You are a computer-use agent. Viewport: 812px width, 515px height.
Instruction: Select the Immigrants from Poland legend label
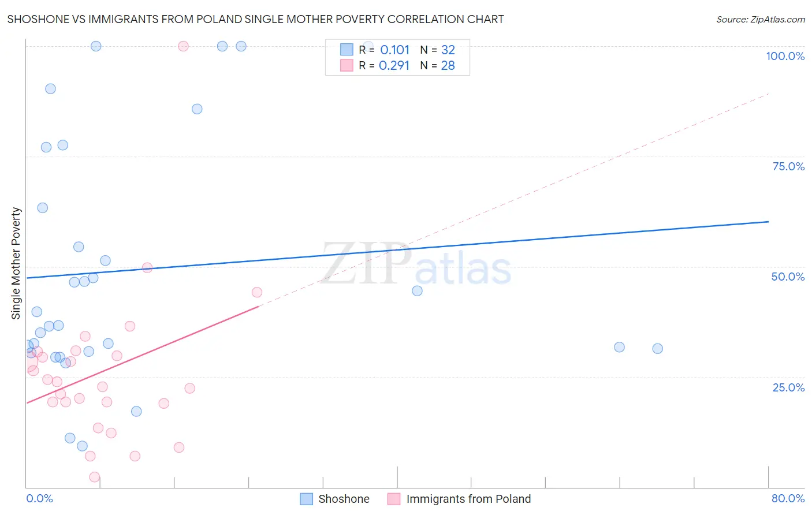[x=468, y=499]
